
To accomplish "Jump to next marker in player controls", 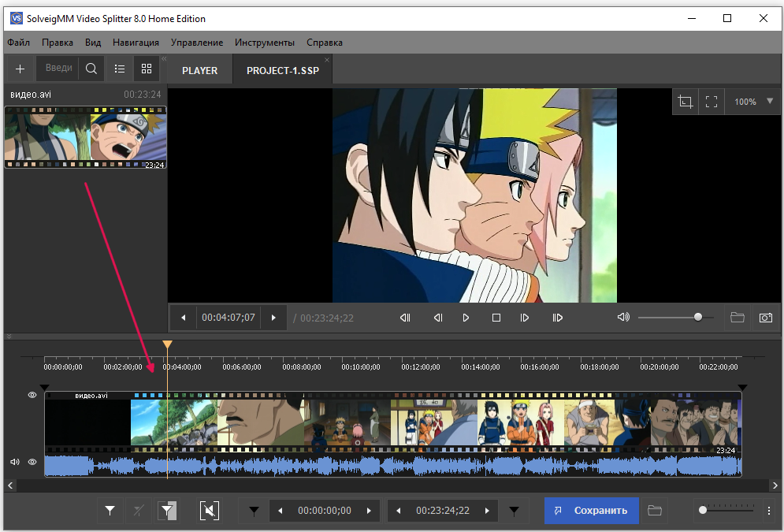I will 558,318.
